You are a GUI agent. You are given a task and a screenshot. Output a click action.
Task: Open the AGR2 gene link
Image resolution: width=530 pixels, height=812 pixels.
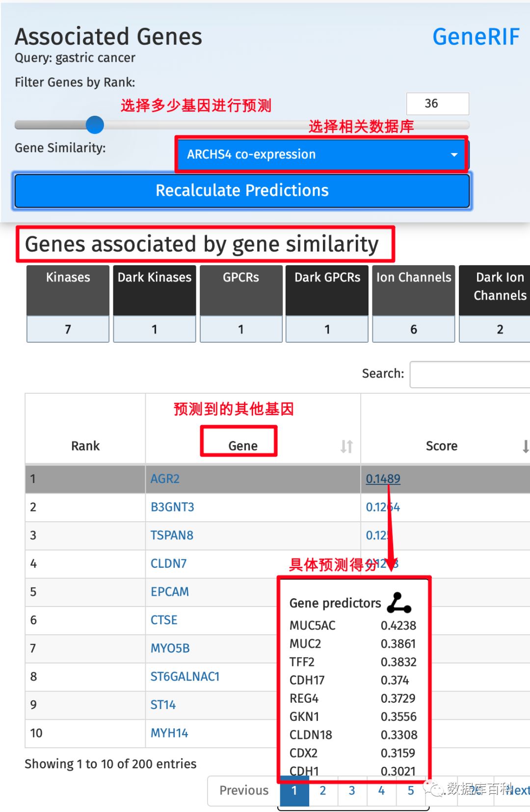(165, 479)
